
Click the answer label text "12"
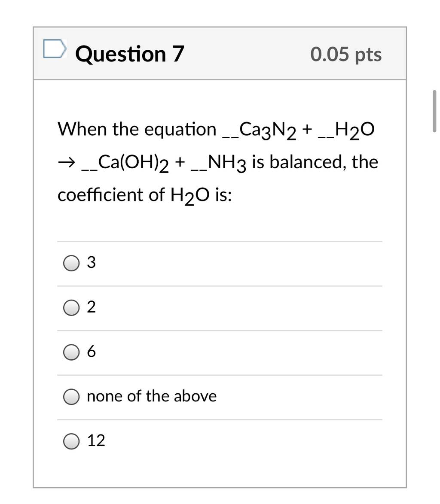click(96, 440)
